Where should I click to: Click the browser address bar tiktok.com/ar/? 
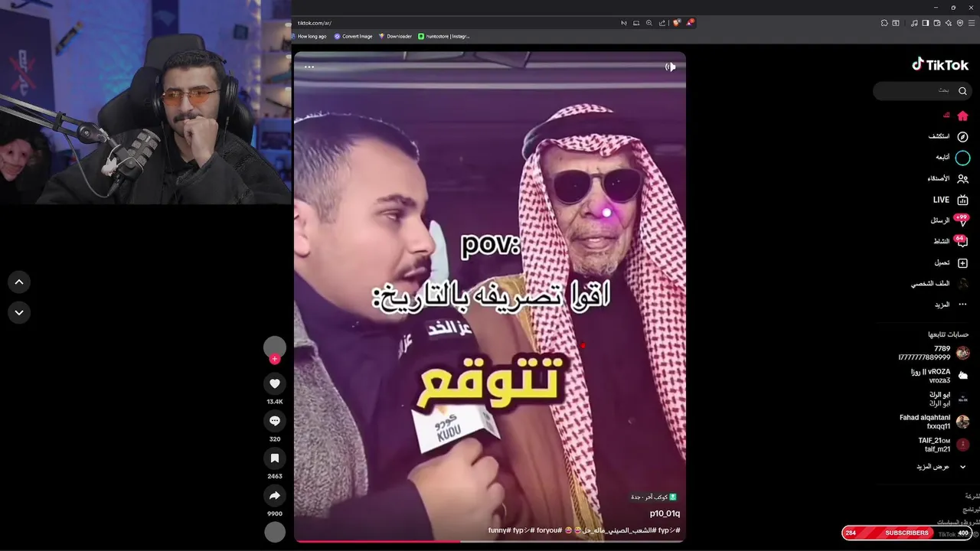[315, 23]
